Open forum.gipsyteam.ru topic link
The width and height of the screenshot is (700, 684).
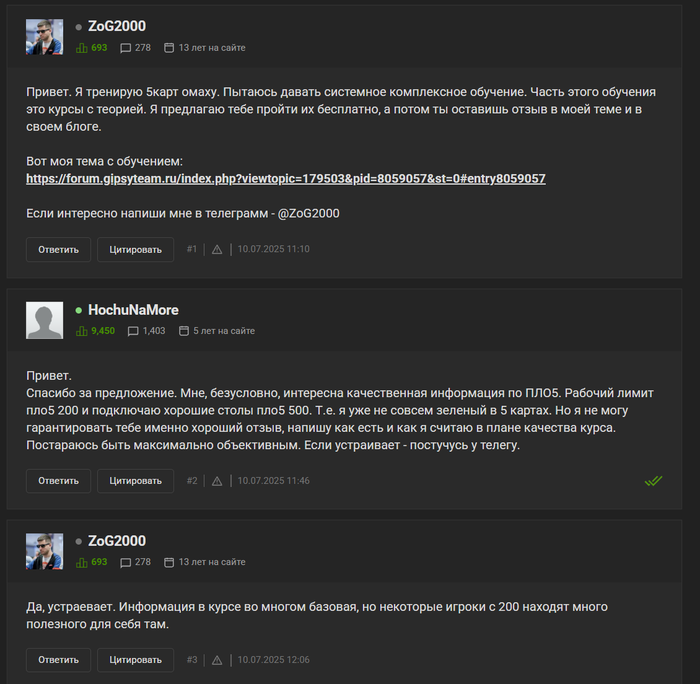(x=286, y=179)
